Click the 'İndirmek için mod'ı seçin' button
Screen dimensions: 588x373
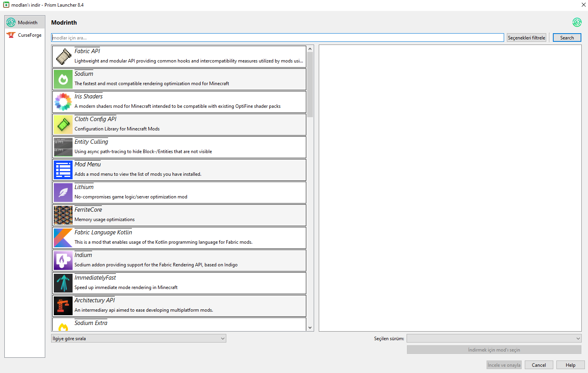pos(494,350)
